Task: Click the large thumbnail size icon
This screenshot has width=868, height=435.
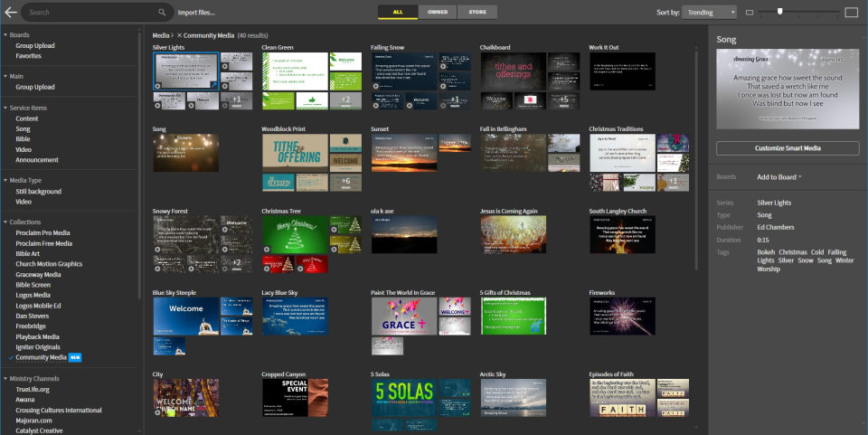Action: [852, 12]
